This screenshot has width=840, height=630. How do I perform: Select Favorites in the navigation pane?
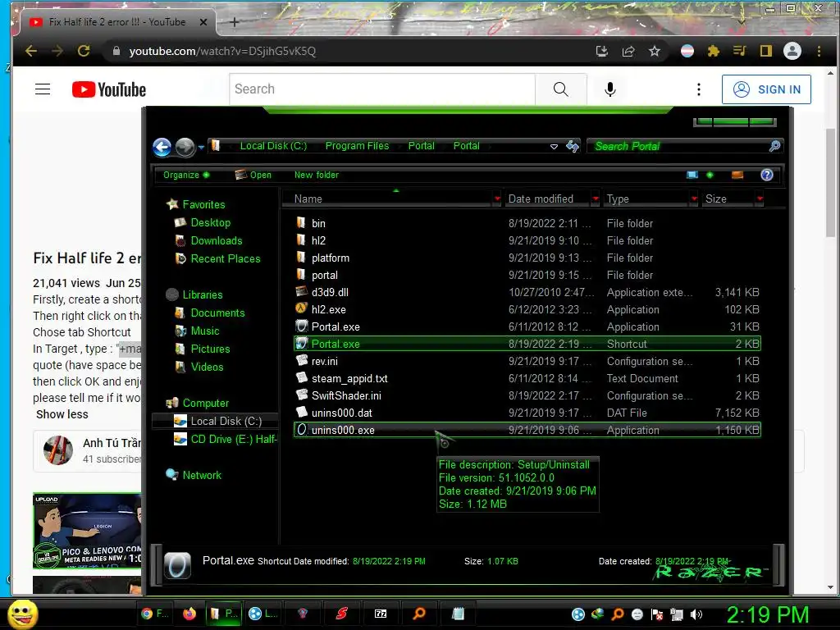pyautogui.click(x=203, y=204)
